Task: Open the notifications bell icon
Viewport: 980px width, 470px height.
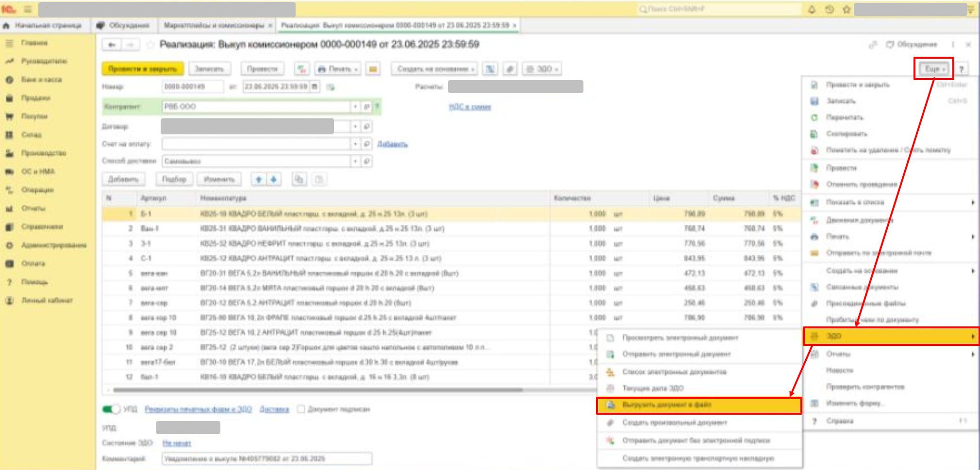Action: pos(812,9)
